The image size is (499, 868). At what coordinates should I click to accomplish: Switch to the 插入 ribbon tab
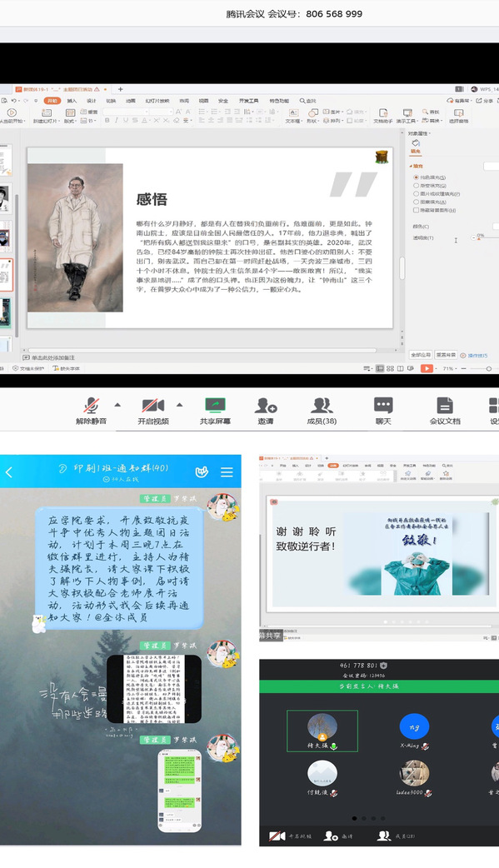tap(72, 101)
